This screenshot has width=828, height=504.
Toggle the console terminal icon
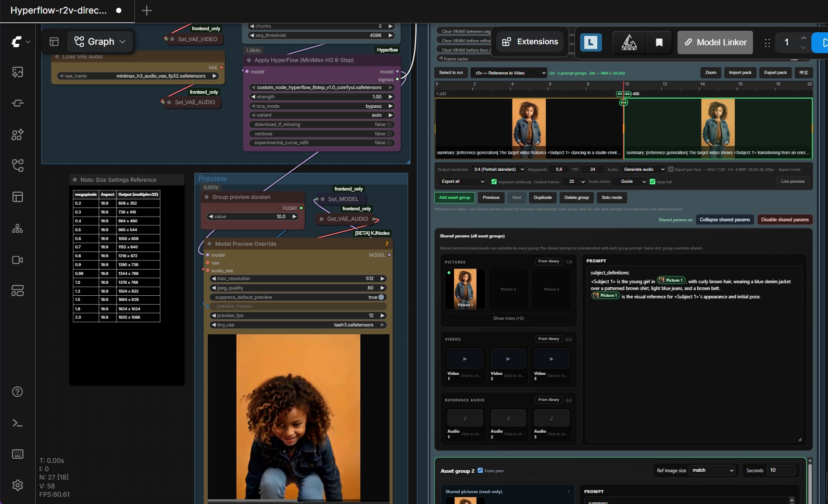[x=18, y=423]
